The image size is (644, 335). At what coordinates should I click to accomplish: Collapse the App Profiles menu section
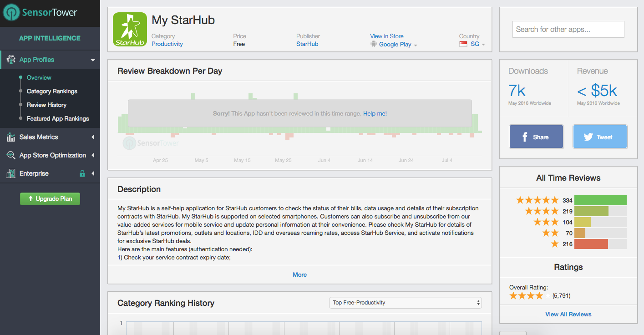pyautogui.click(x=93, y=60)
